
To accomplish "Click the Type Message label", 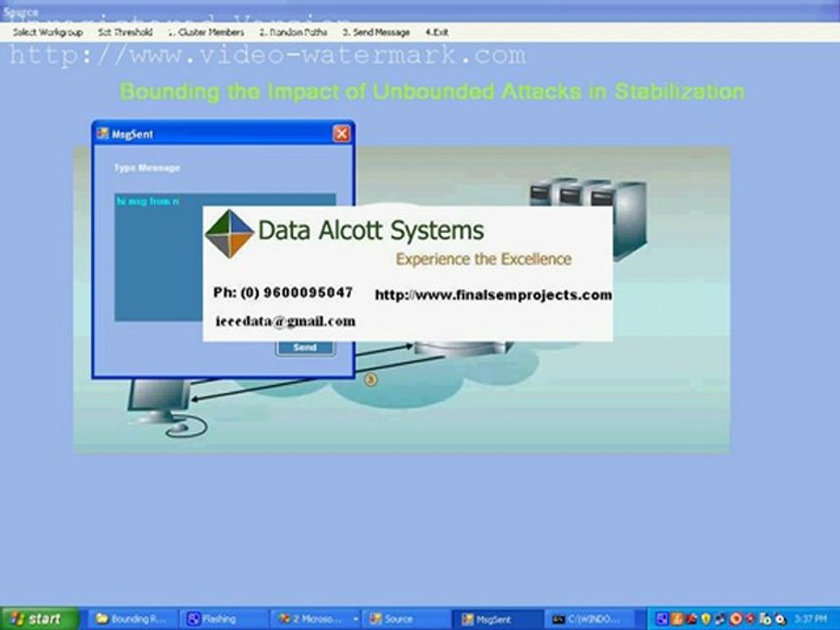I will pos(147,168).
